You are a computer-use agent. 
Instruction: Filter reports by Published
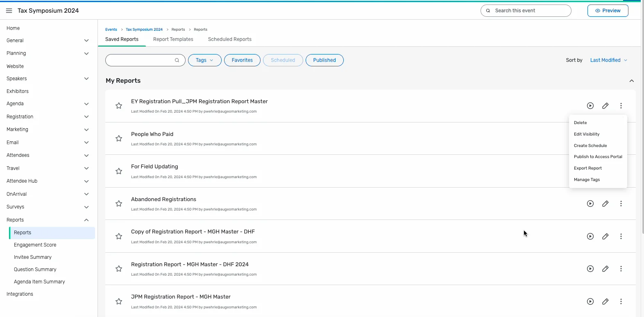[x=324, y=60]
